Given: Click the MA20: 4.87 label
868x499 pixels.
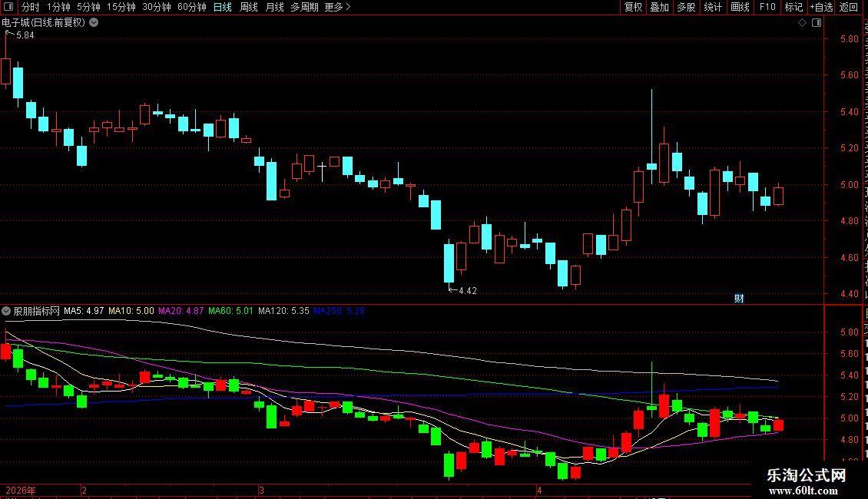Looking at the screenshot, I should (x=181, y=311).
